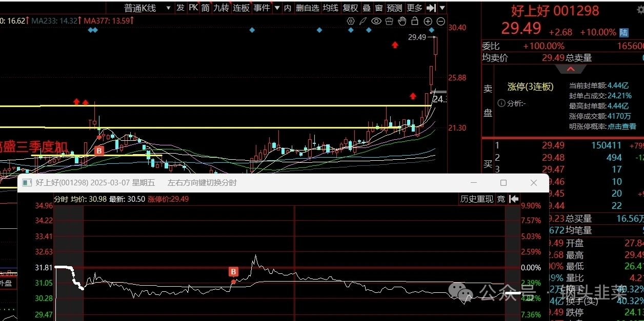Collapse the red chevron under 均卖价 row
Screen dimensions: 644x321
(570, 69)
